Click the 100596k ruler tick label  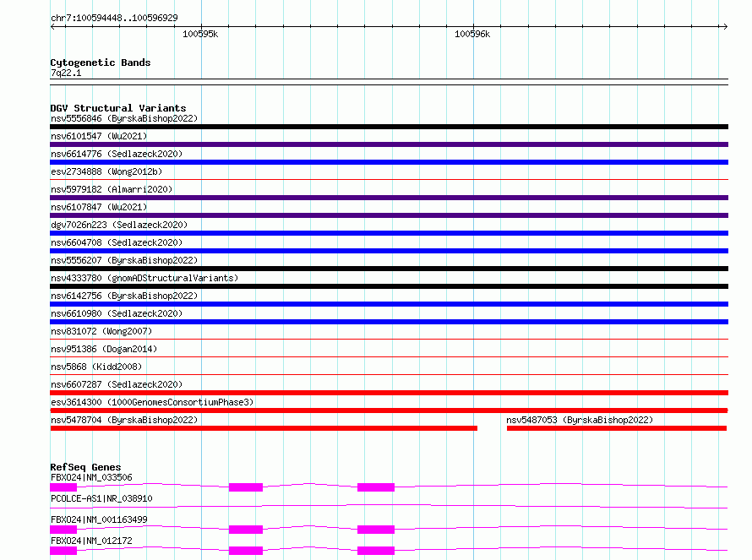[x=472, y=34]
